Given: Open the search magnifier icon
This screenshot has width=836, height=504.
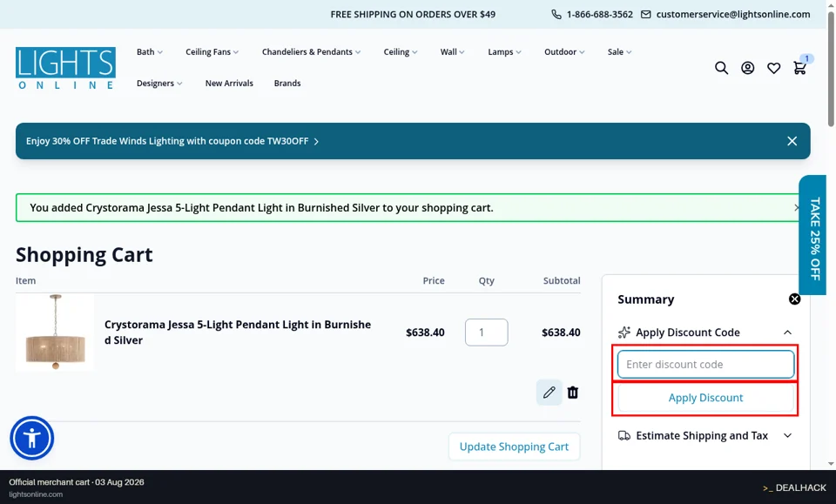Looking at the screenshot, I should click(721, 68).
